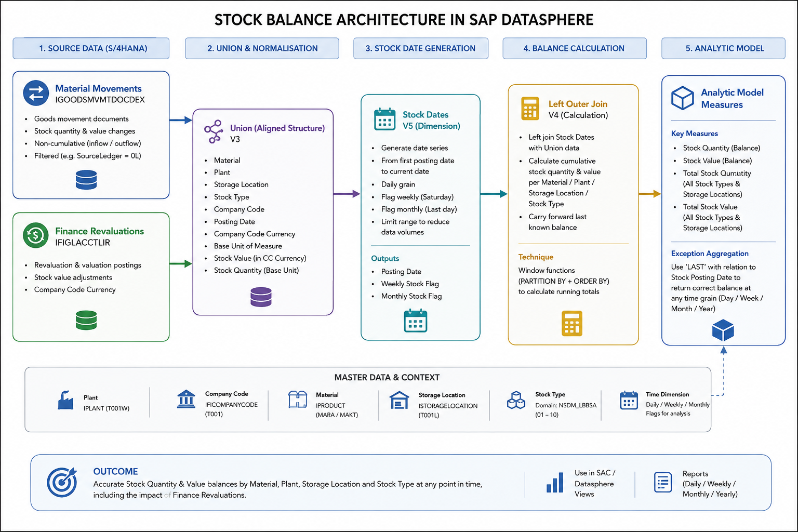Click the Finance Revaluations title
The height and width of the screenshot is (532, 798).
pos(99,231)
